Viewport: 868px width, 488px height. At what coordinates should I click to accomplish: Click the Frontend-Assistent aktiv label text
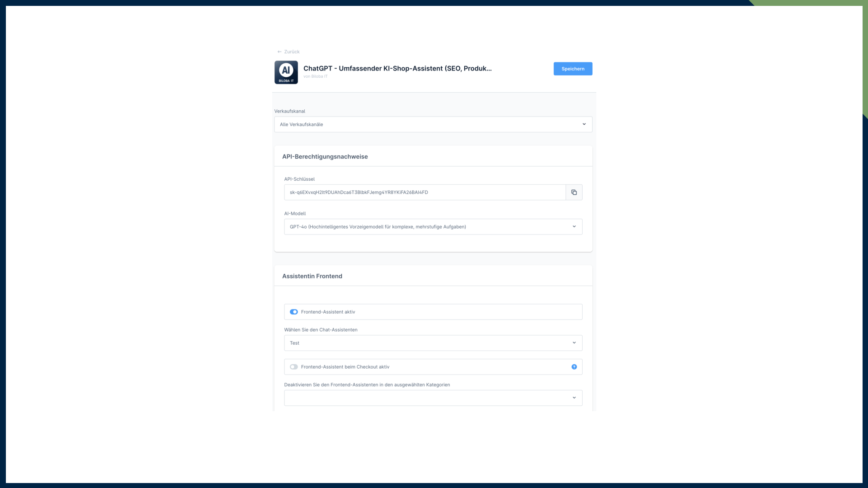[x=328, y=312]
